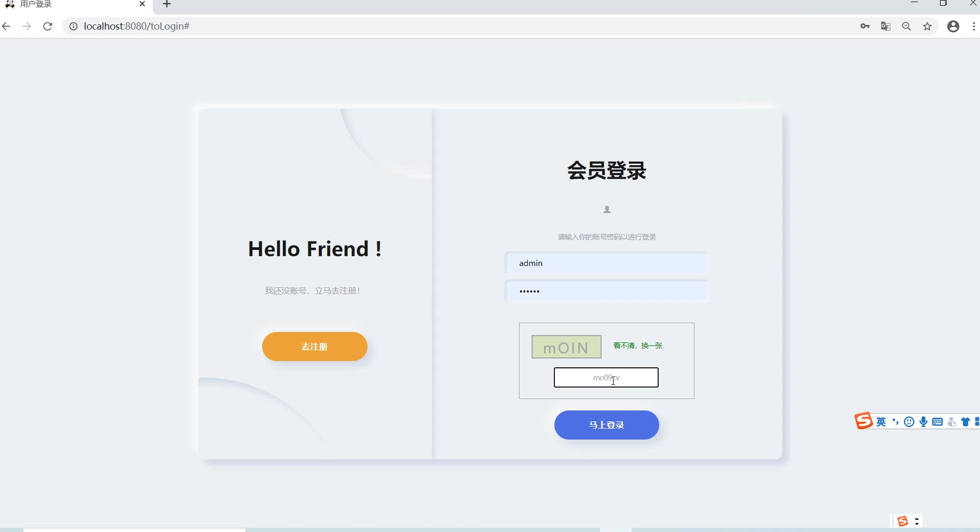The width and height of the screenshot is (980, 532).
Task: Open saved passwords key icon
Action: pyautogui.click(x=865, y=26)
